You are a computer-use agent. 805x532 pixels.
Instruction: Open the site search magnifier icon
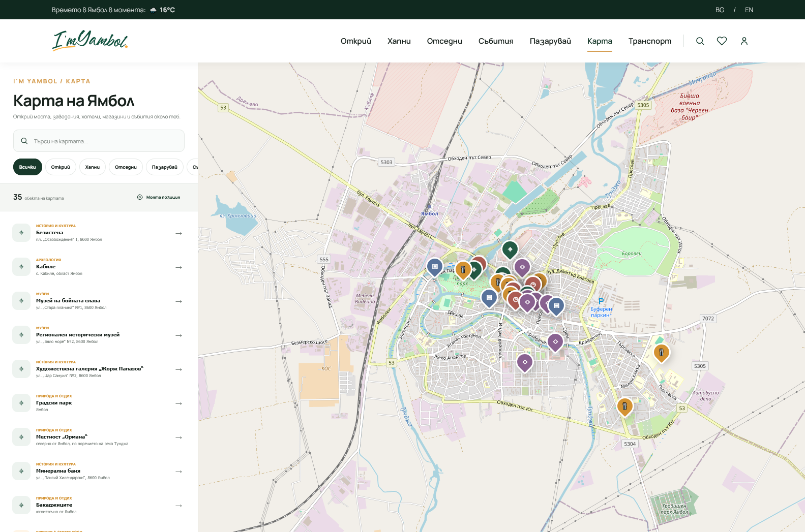tap(700, 41)
